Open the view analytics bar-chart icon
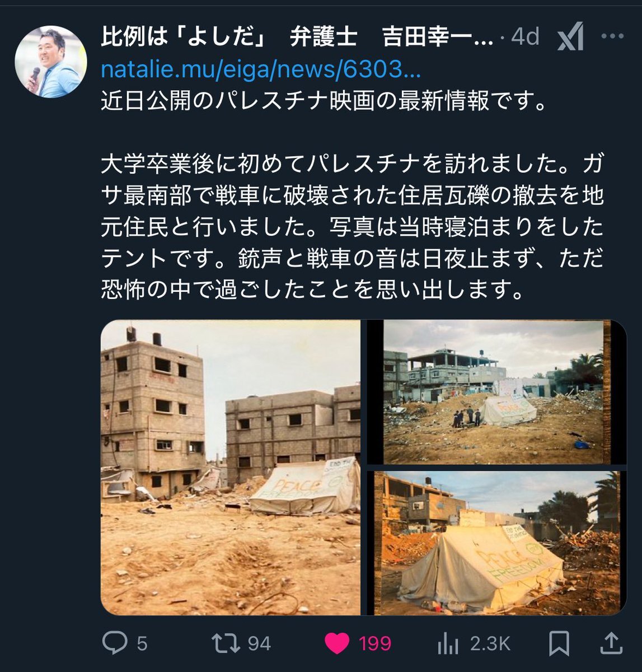The height and width of the screenshot is (672, 642). tap(448, 643)
